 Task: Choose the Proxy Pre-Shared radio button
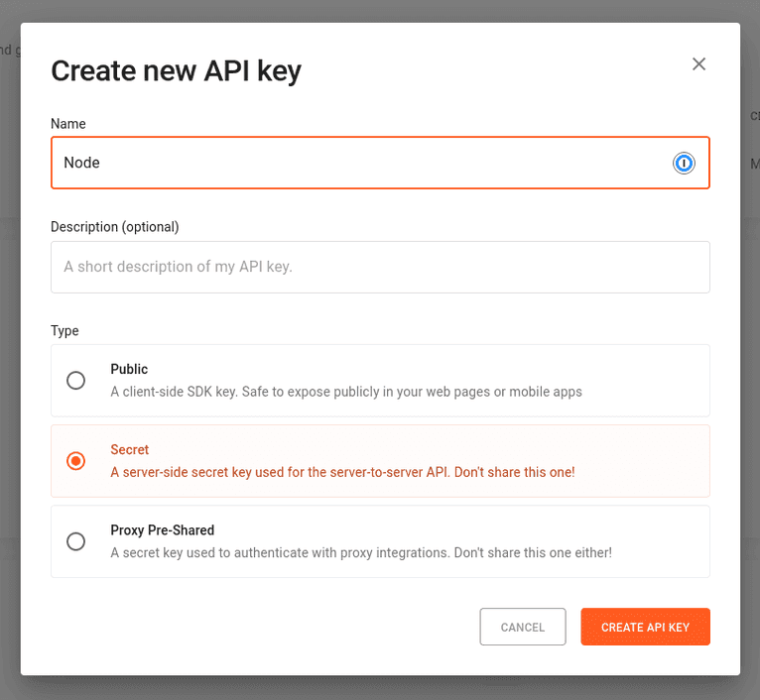75,541
